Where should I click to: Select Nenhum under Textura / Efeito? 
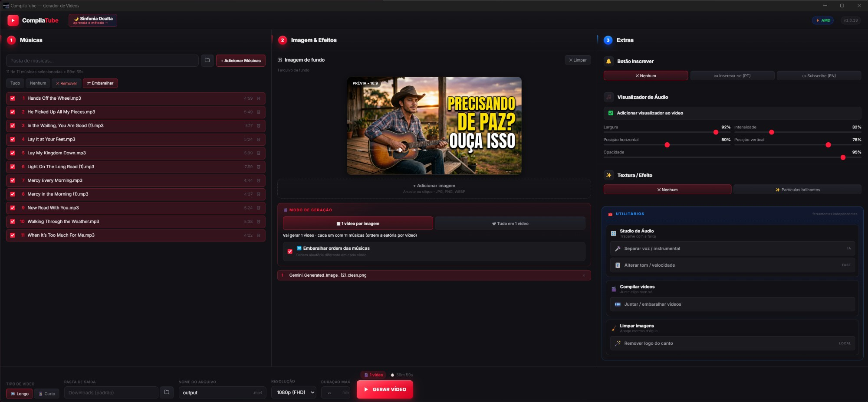(667, 190)
